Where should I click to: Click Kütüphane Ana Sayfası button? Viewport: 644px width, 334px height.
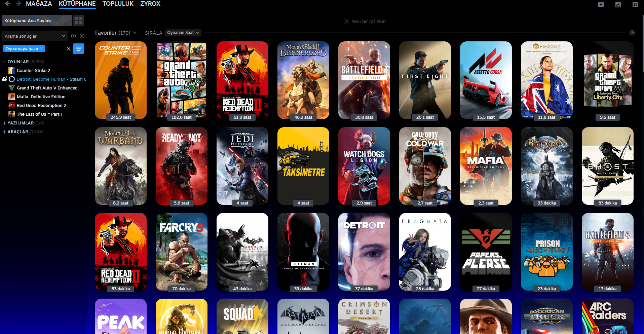tap(37, 21)
